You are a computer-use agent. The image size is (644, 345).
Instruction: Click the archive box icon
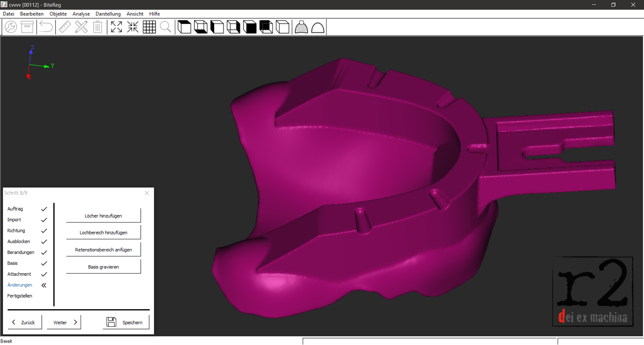(x=27, y=27)
